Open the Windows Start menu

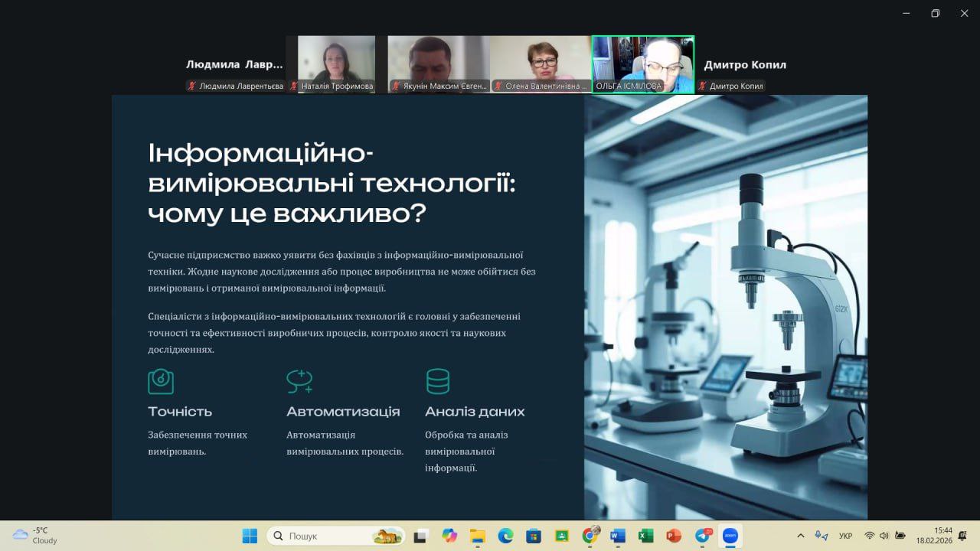[x=250, y=536]
